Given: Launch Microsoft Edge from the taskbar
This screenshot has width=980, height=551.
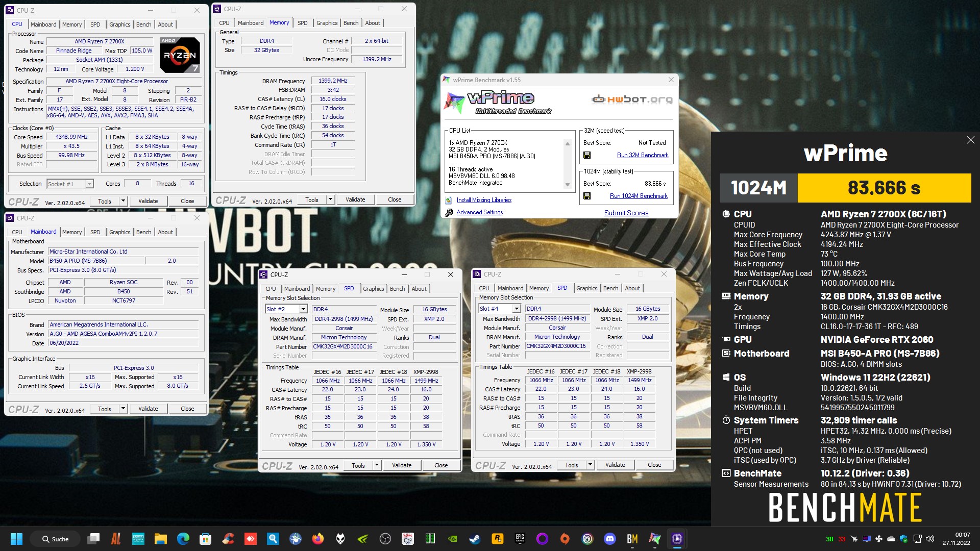Looking at the screenshot, I should pos(183,539).
